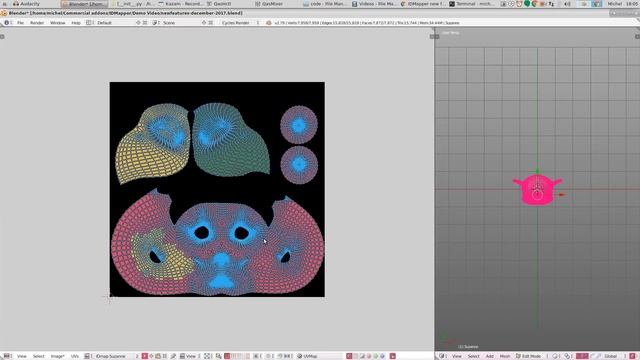Screen dimensions: 640x360
Task: Click the open image folder icon
Action: 158,356
